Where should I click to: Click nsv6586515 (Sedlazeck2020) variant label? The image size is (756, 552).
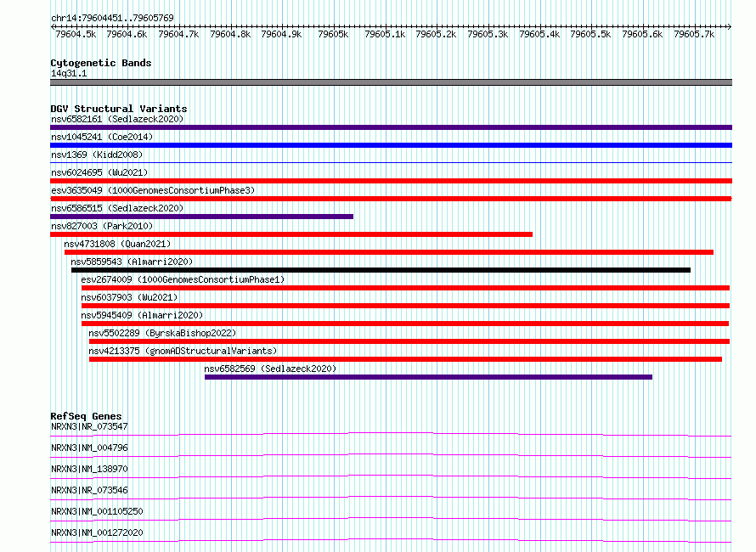(117, 208)
